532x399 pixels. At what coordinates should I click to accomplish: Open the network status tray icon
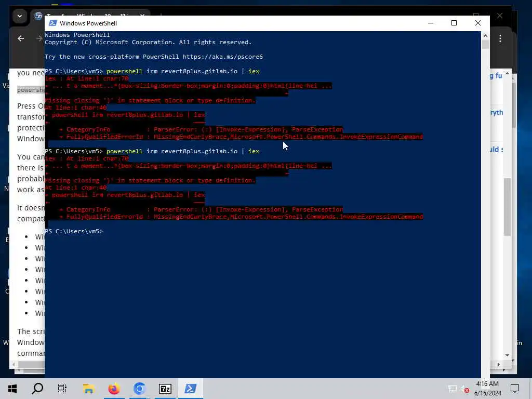453,389
